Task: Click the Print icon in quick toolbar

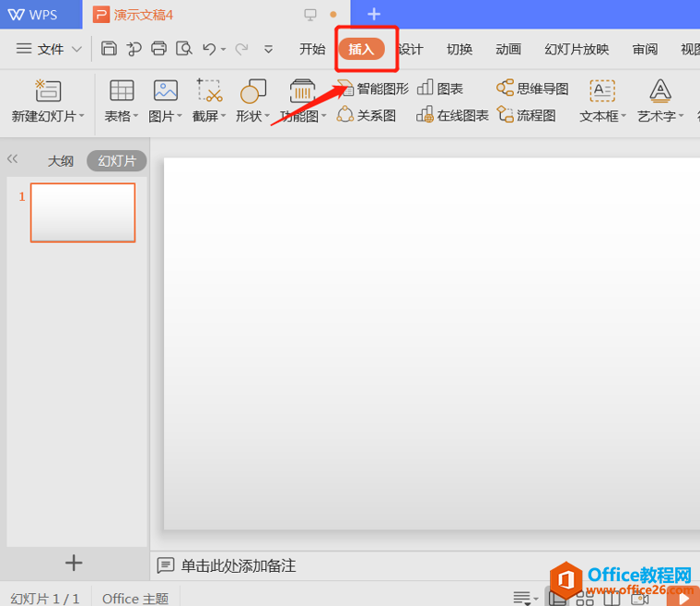Action: [158, 49]
